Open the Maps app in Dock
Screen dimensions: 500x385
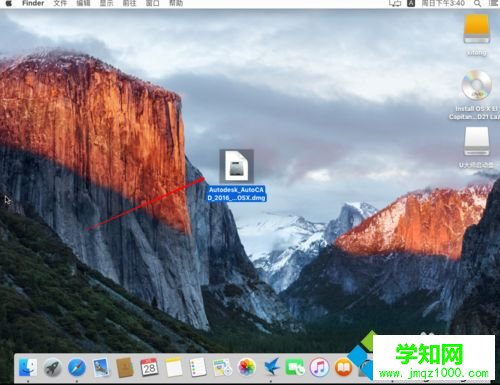(222, 367)
